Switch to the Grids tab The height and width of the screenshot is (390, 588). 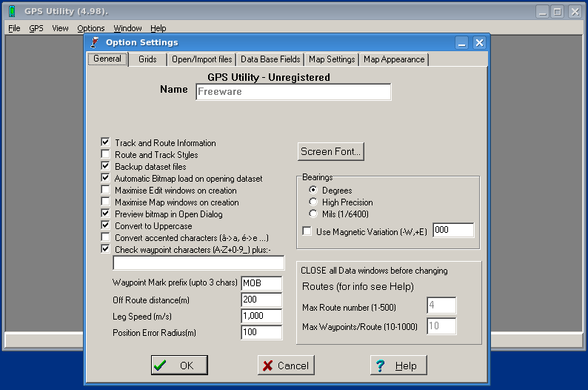(x=147, y=59)
